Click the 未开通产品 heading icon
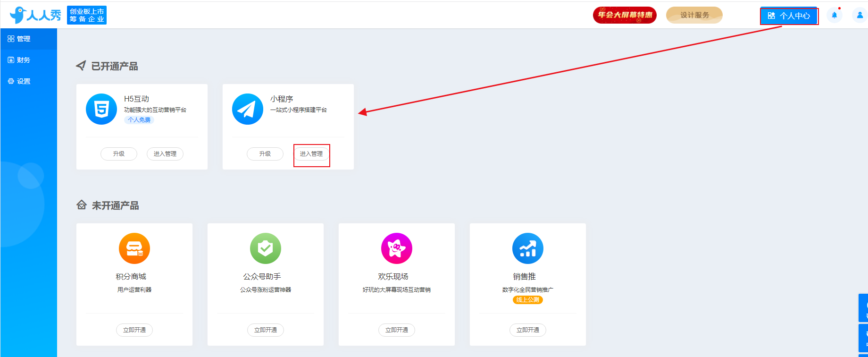 82,205
